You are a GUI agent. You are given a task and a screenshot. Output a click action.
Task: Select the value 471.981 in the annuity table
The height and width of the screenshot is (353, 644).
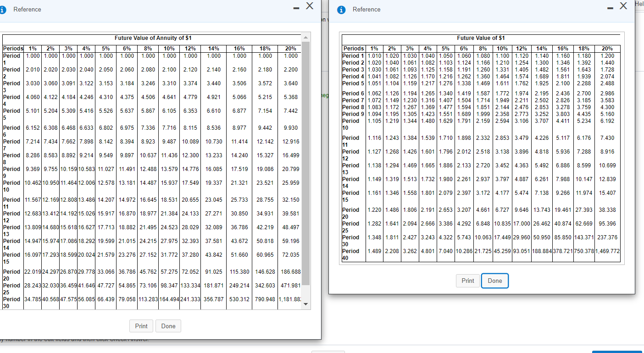tap(291, 285)
